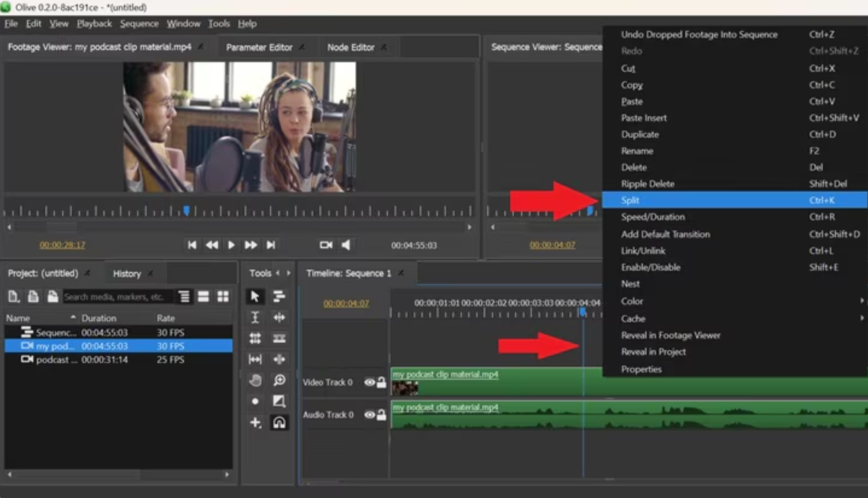Click the new item icon in the Project panel

click(14, 297)
